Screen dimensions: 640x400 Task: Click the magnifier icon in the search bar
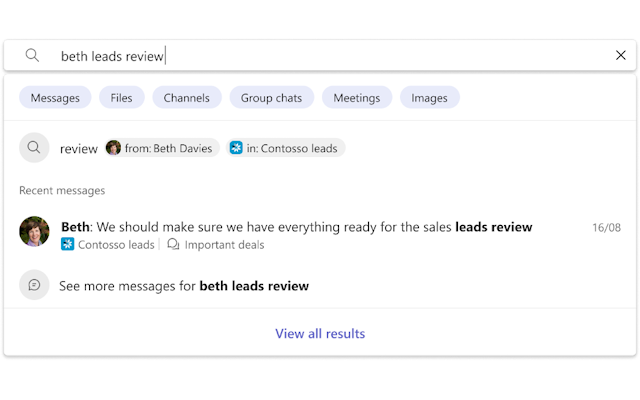pos(33,56)
